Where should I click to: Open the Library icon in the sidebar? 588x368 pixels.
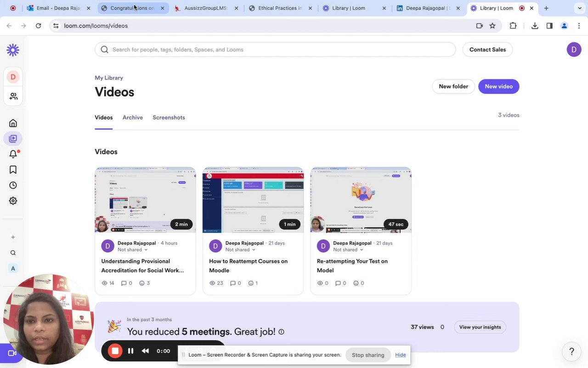13,138
